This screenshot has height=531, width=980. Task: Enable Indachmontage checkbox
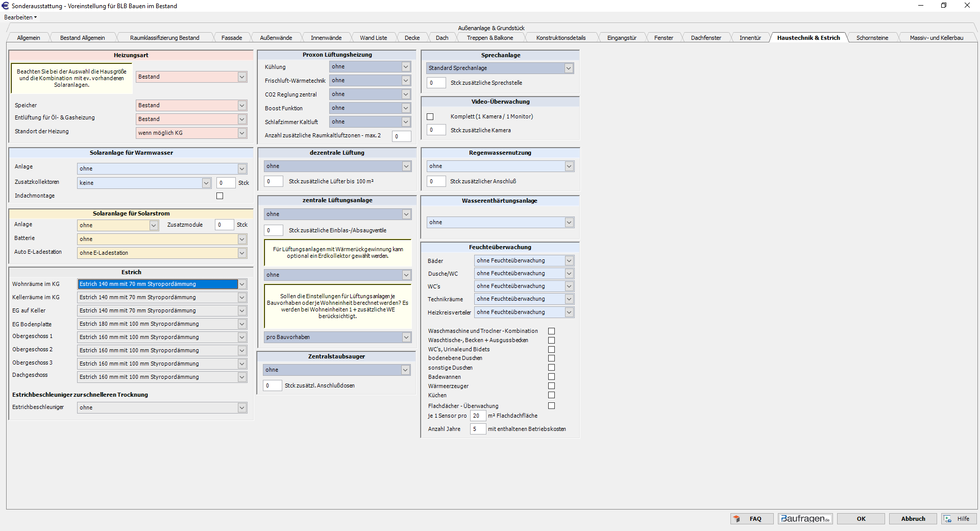[220, 196]
